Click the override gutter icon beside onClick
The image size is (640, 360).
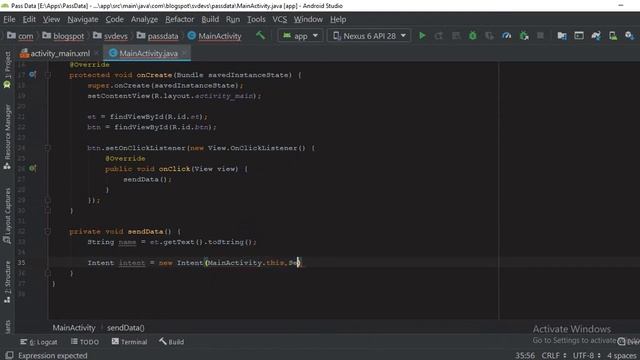33,168
